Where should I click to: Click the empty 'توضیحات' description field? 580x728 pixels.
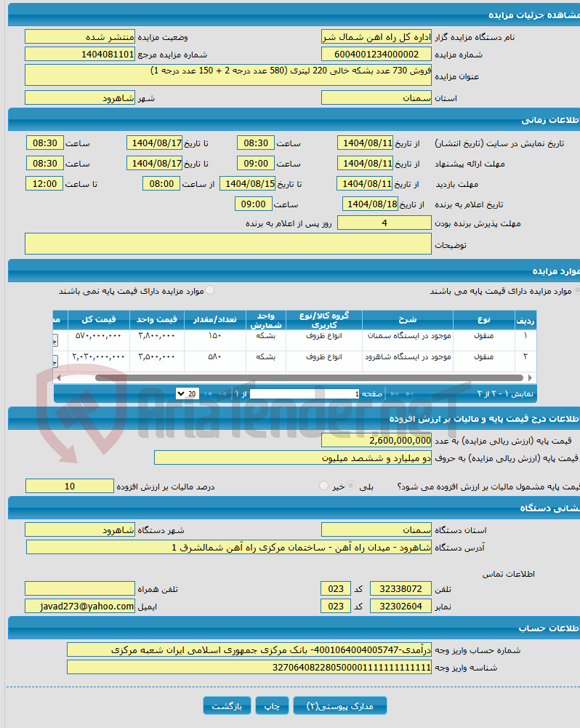227,244
